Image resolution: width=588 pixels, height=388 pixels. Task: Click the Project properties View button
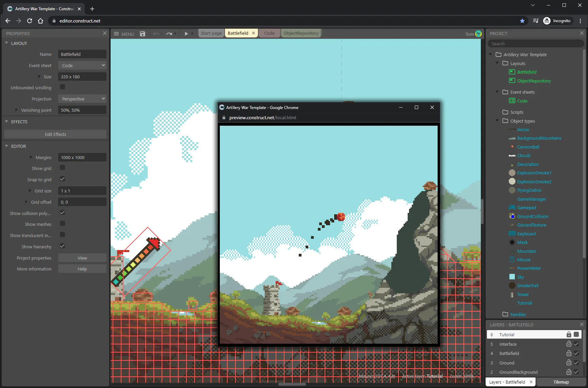point(82,258)
